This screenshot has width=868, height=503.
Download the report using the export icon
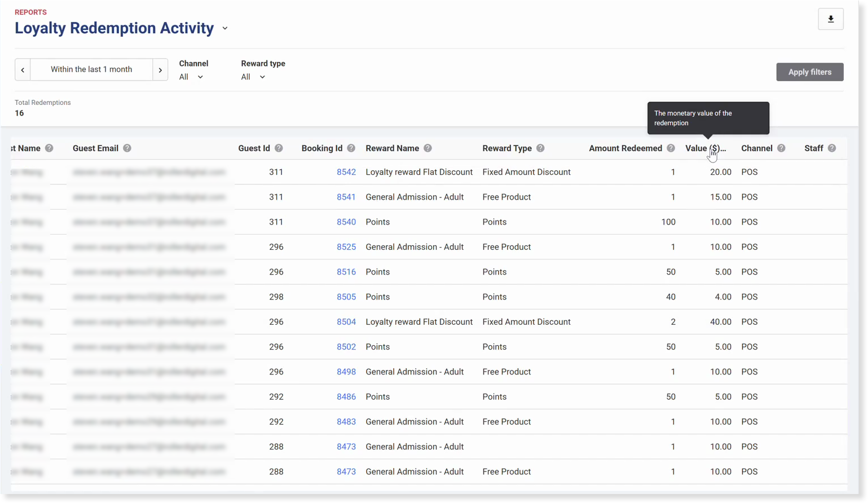pyautogui.click(x=830, y=19)
